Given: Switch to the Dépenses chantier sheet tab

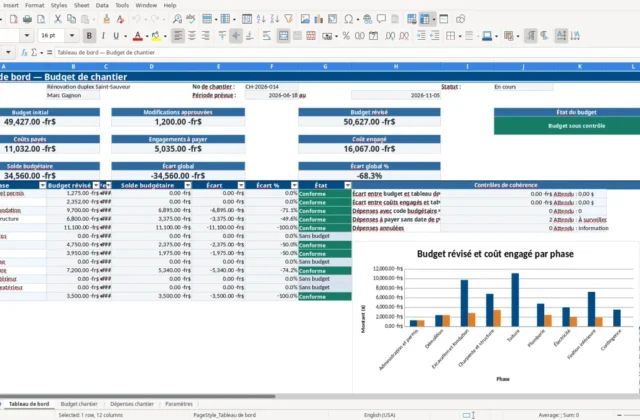Looking at the screenshot, I should click(132, 404).
